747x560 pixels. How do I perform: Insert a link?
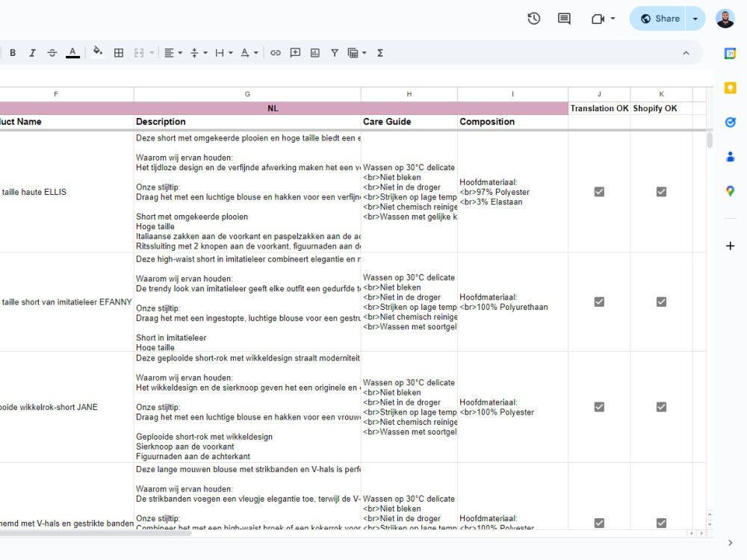coord(276,53)
